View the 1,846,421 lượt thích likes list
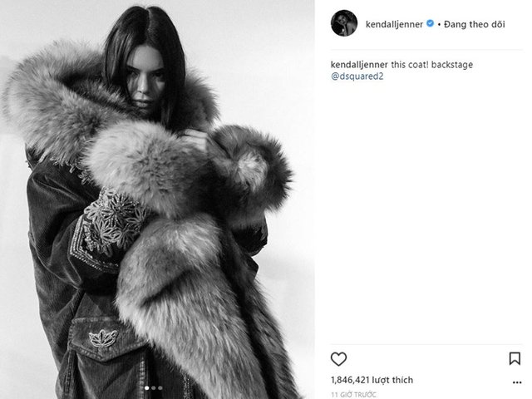Viewport: 532px width, 399px height. (372, 380)
